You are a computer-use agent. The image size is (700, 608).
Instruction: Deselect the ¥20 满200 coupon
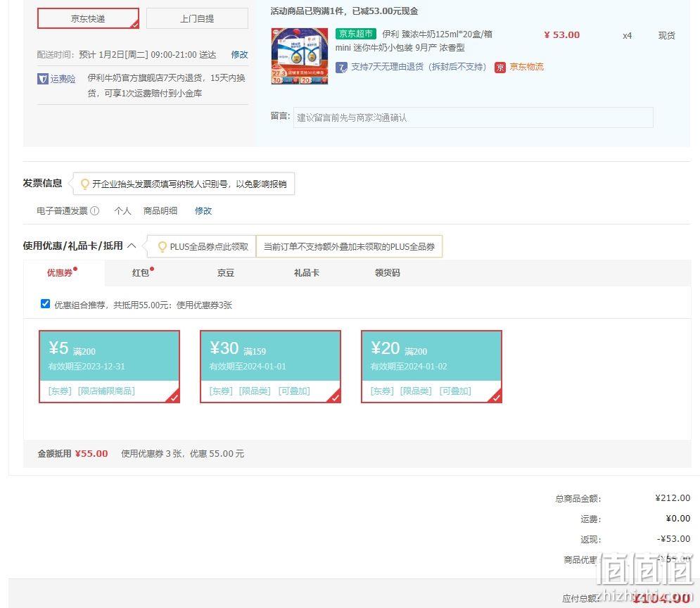(432, 367)
